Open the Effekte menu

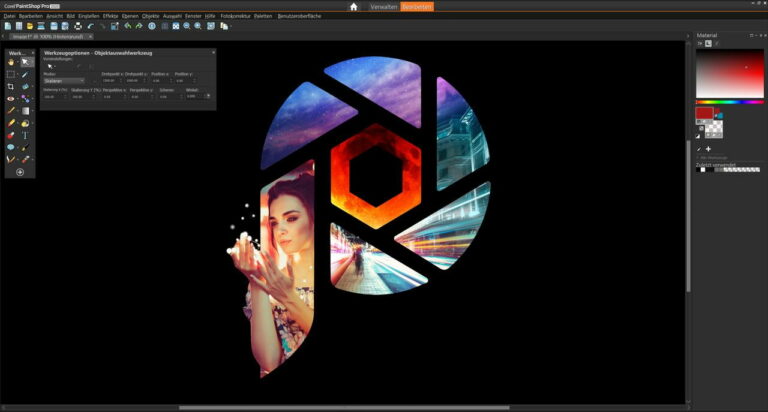click(110, 16)
